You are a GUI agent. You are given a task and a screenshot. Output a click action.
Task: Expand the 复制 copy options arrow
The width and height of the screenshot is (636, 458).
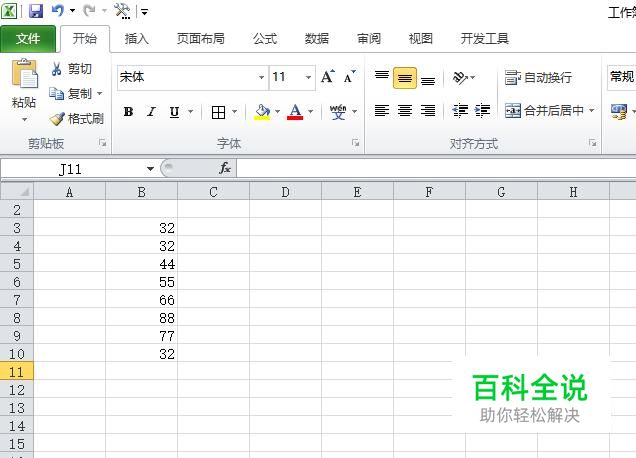tap(99, 94)
